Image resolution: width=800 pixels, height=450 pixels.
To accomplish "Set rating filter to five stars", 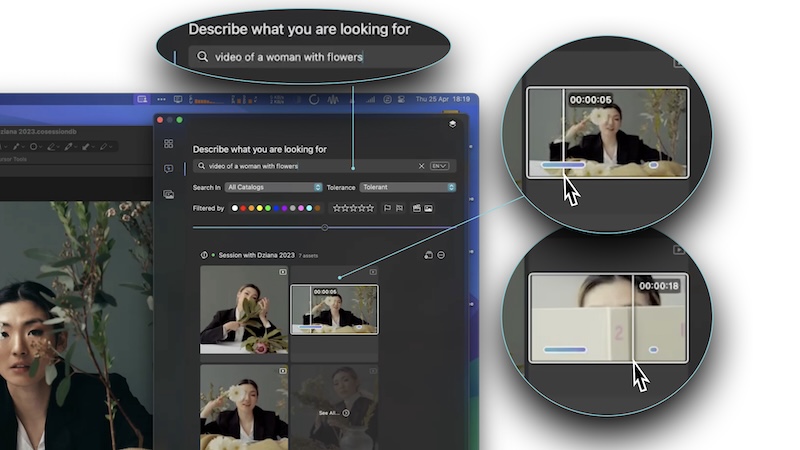I will pyautogui.click(x=370, y=208).
